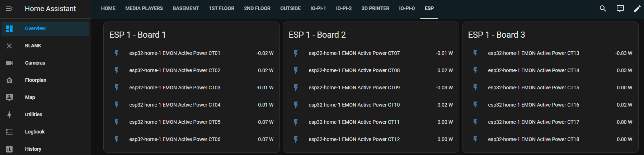
Task: Collapse the sidebar using the hamburger icon
Action: tap(9, 9)
